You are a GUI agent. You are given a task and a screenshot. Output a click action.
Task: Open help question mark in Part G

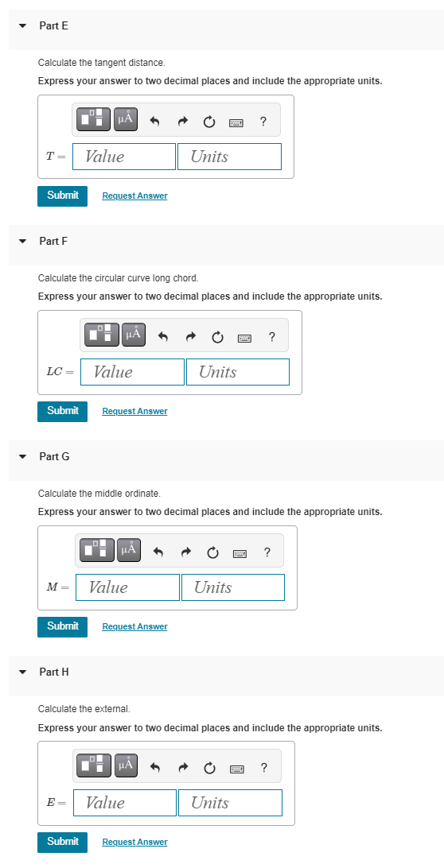[267, 552]
